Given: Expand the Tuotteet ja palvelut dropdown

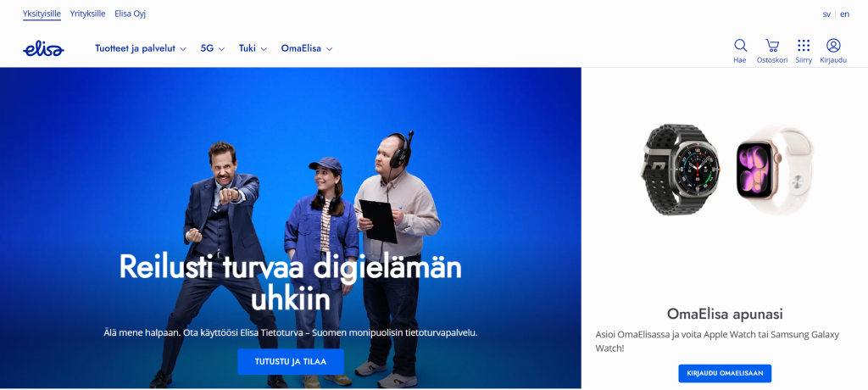Looking at the screenshot, I should 140,48.
